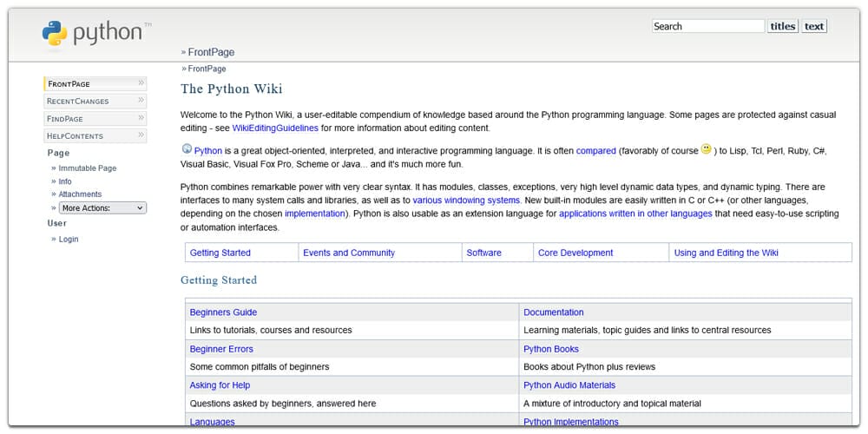The height and width of the screenshot is (434, 868).
Task: Open FindPage from the sidebar
Action: 95,118
